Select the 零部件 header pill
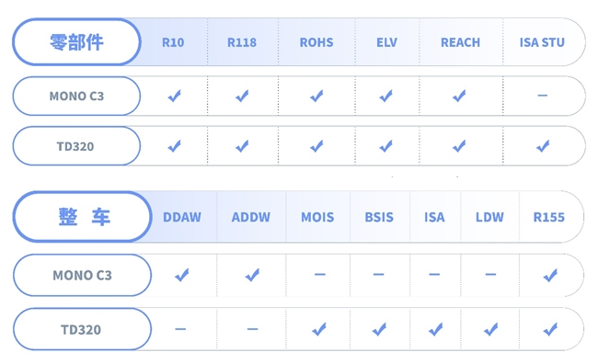Image resolution: width=598 pixels, height=364 pixels. 76,42
